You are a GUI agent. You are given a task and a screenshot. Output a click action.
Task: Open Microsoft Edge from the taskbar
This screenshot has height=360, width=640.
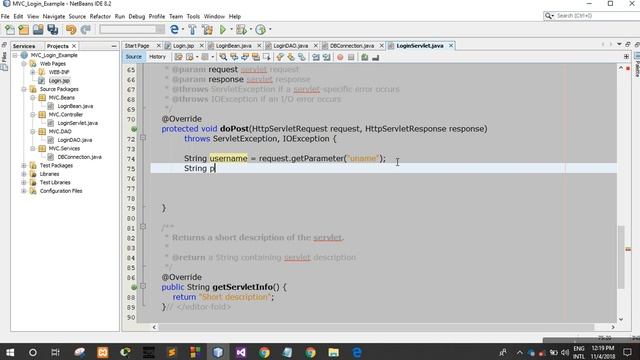[x=357, y=352]
